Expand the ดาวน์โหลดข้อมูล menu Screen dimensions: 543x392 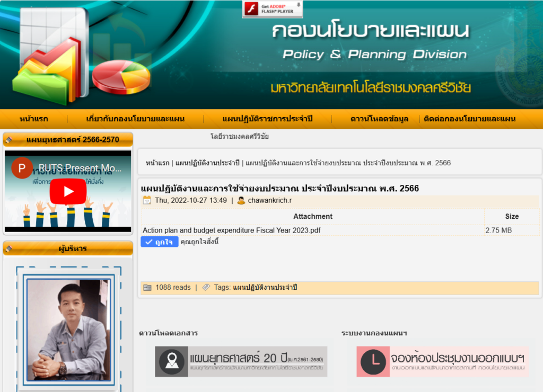(x=379, y=119)
